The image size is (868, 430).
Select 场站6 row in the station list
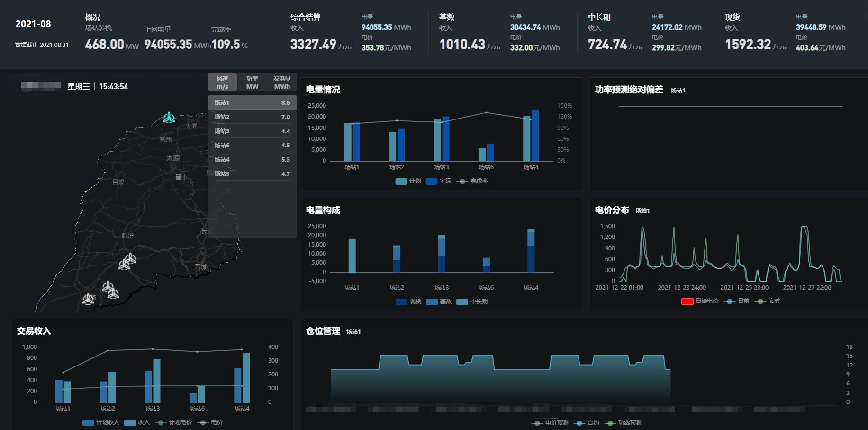click(252, 146)
